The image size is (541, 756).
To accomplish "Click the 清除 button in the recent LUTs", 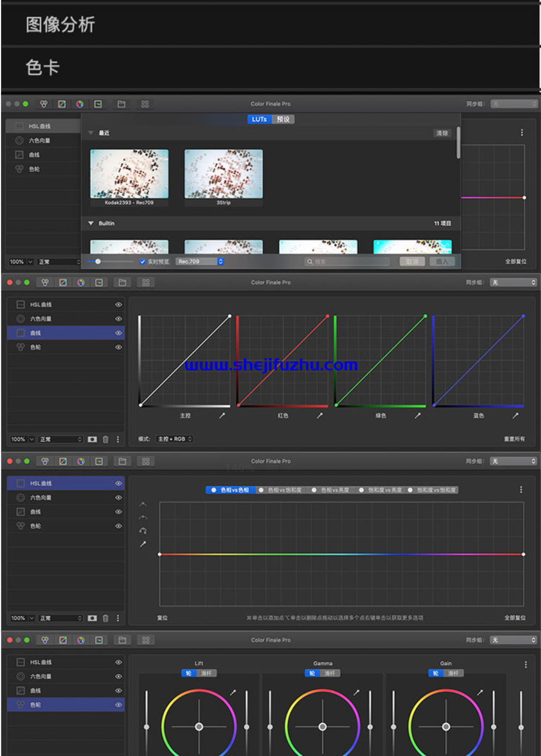I will pos(442,133).
